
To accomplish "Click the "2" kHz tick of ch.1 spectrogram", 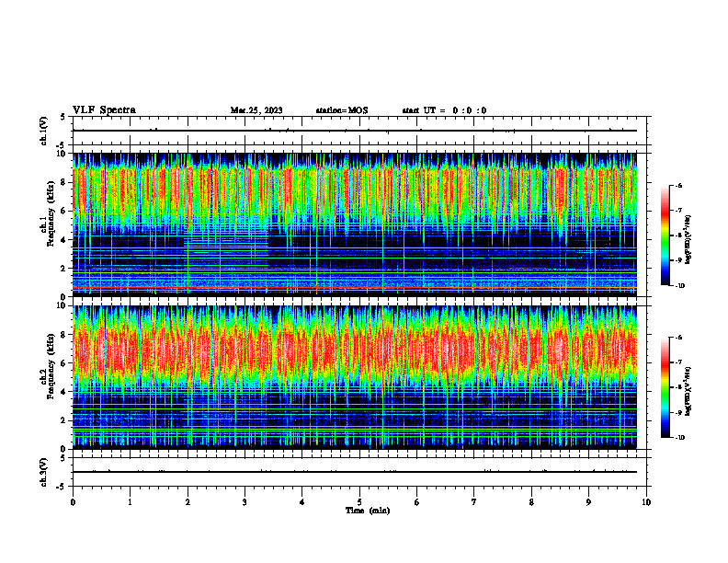I will (x=63, y=269).
